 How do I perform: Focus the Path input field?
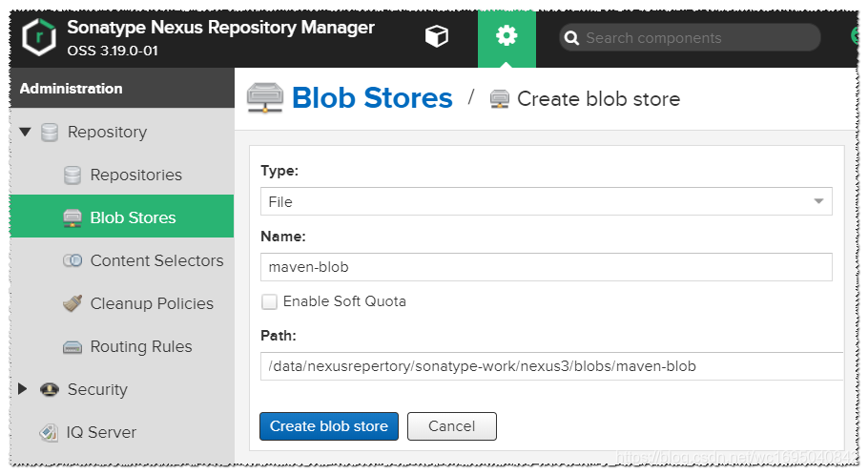(x=552, y=366)
